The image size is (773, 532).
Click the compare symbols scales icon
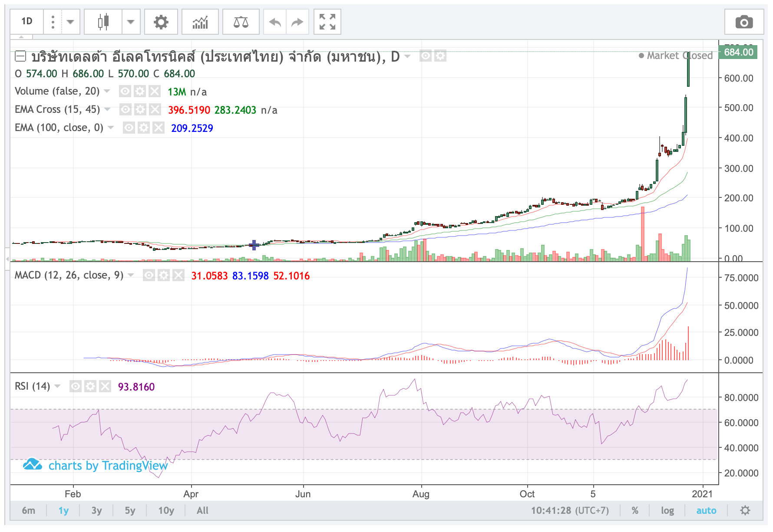241,22
